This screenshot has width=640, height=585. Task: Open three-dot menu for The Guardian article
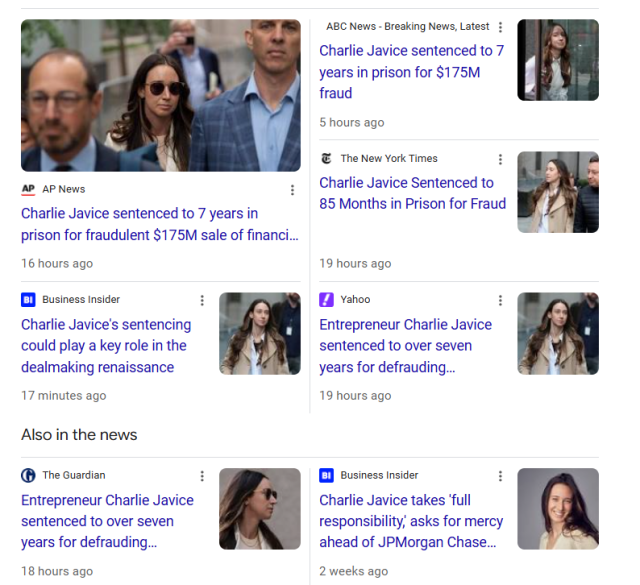pos(202,476)
